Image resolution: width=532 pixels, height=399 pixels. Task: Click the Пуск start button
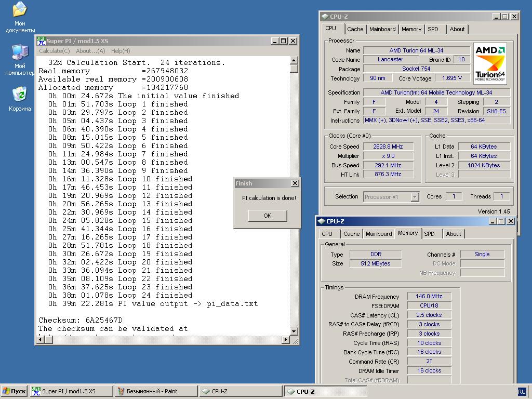coord(14,391)
